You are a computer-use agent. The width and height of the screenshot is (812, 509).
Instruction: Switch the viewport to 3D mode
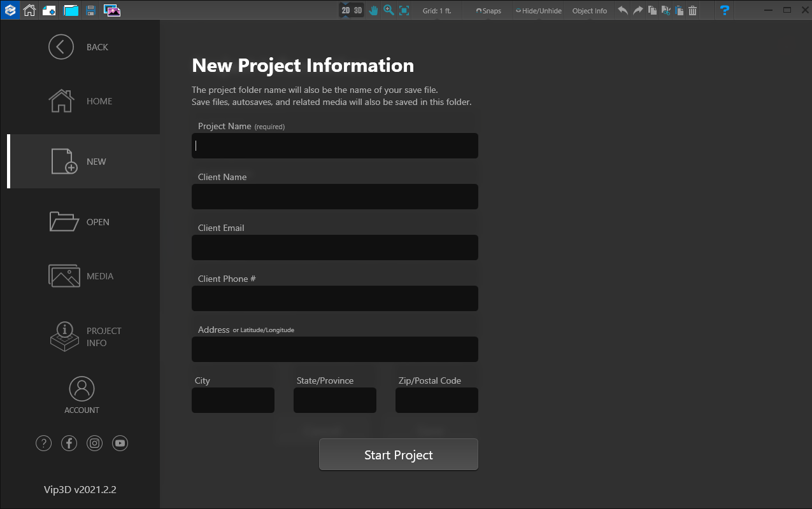pos(357,10)
